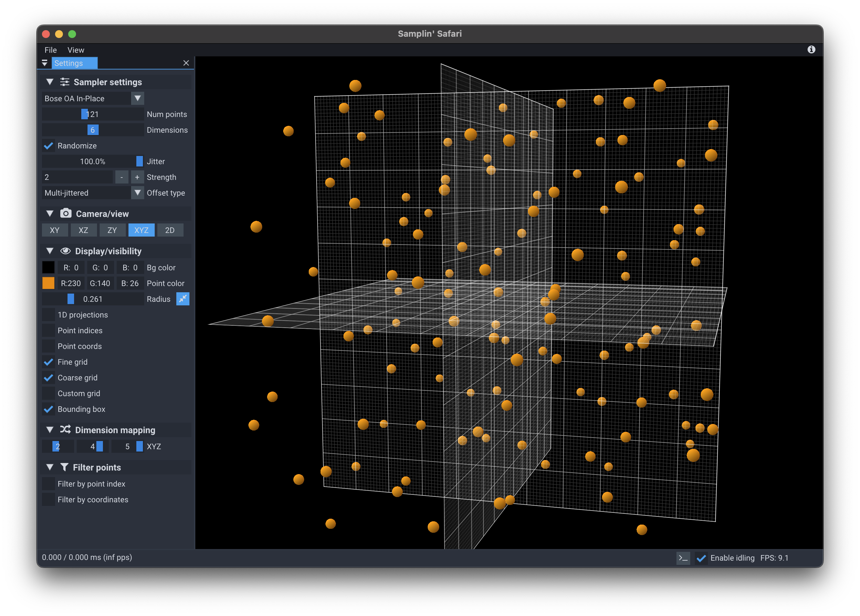Click the radius auto-scale icon button
Screen dimensions: 860x616
(183, 299)
